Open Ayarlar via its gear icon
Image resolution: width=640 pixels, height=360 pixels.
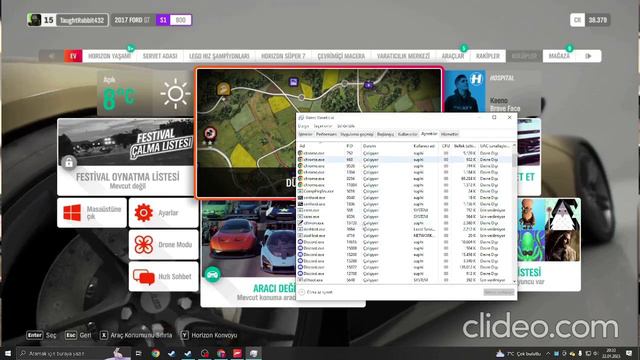[x=144, y=213]
